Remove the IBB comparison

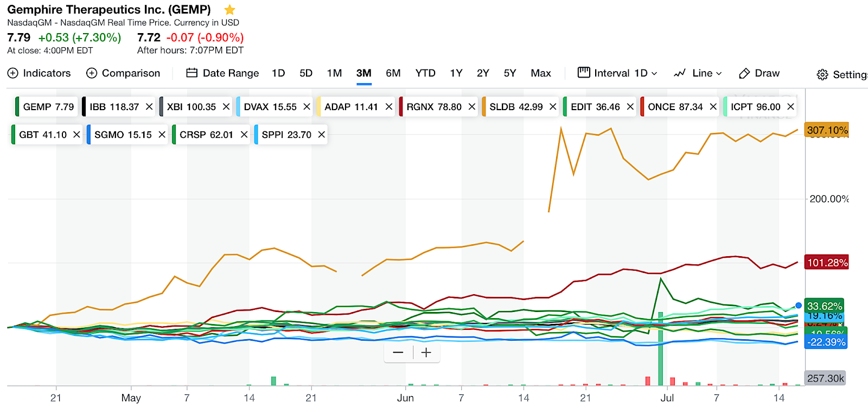click(x=149, y=107)
